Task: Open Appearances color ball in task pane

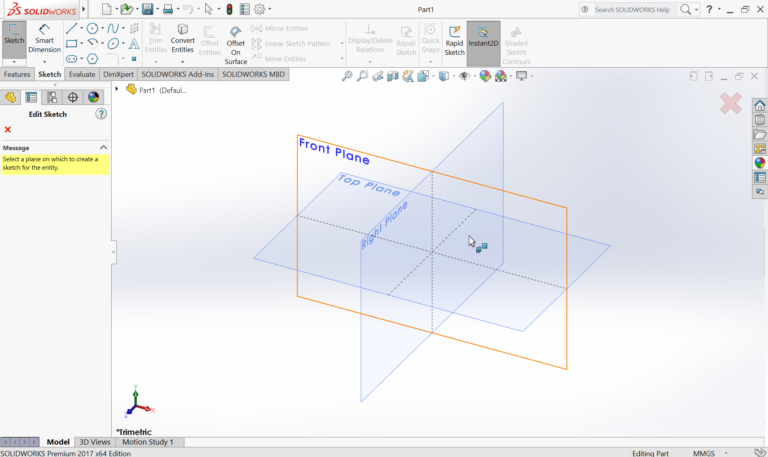Action: point(760,163)
